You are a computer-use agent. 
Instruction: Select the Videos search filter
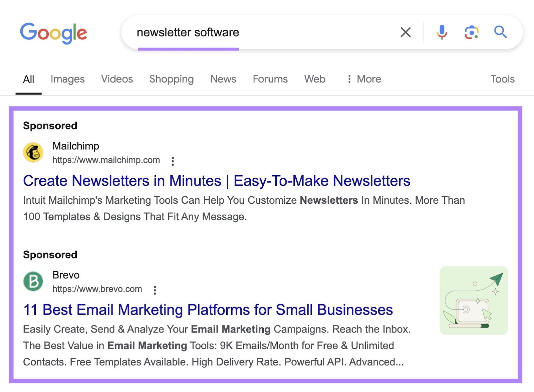pos(116,79)
